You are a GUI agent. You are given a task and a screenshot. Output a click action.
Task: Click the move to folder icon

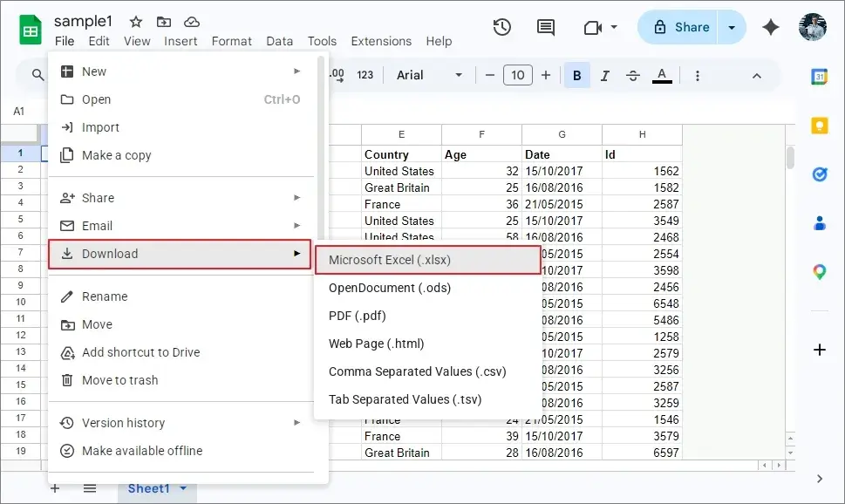[164, 22]
